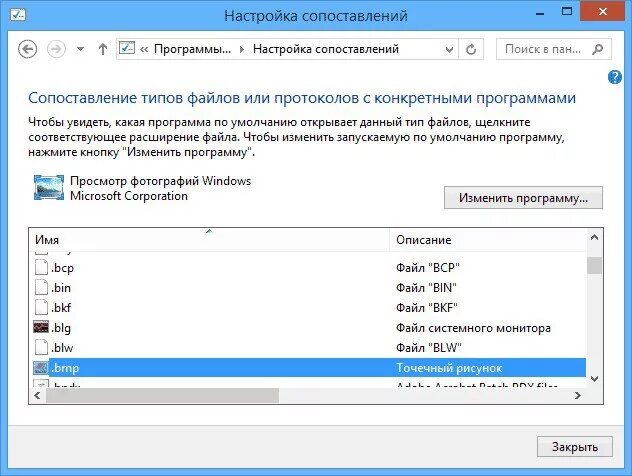The height and width of the screenshot is (476, 632).
Task: Select the .bmp file extension row
Action: click(x=308, y=368)
